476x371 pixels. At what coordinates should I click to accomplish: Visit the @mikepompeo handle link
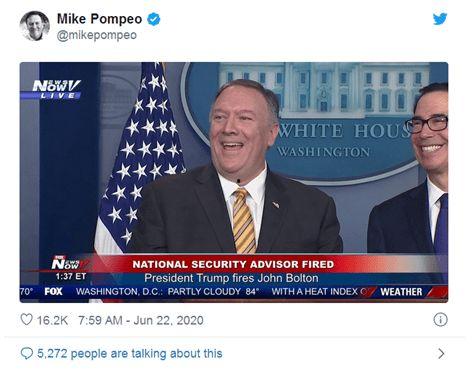point(97,35)
